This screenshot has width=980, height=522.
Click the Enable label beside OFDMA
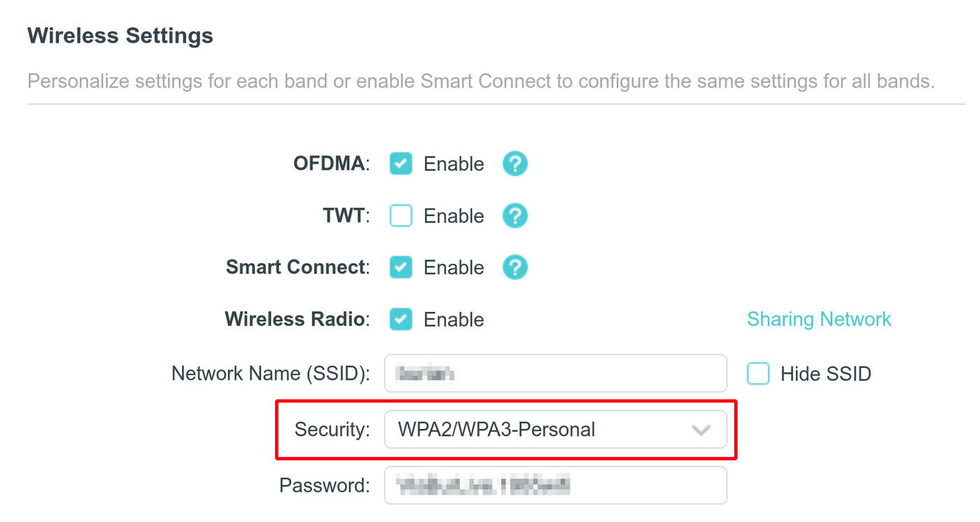coord(454,164)
